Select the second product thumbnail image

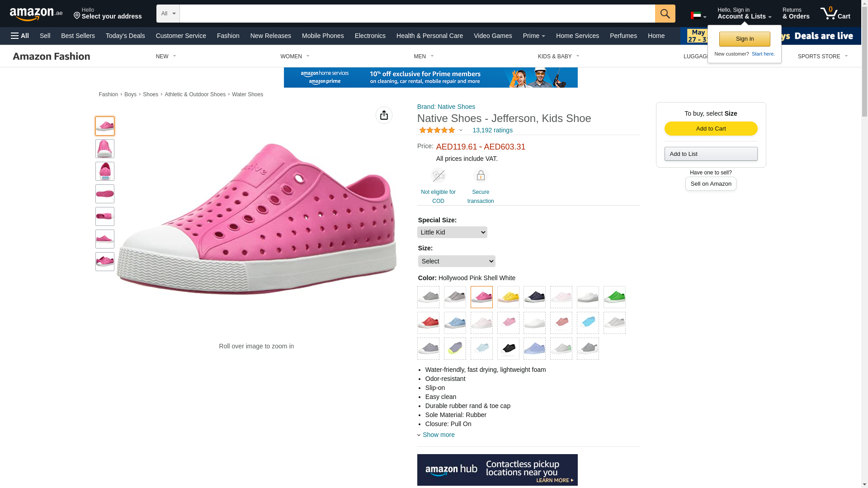pyautogui.click(x=105, y=149)
